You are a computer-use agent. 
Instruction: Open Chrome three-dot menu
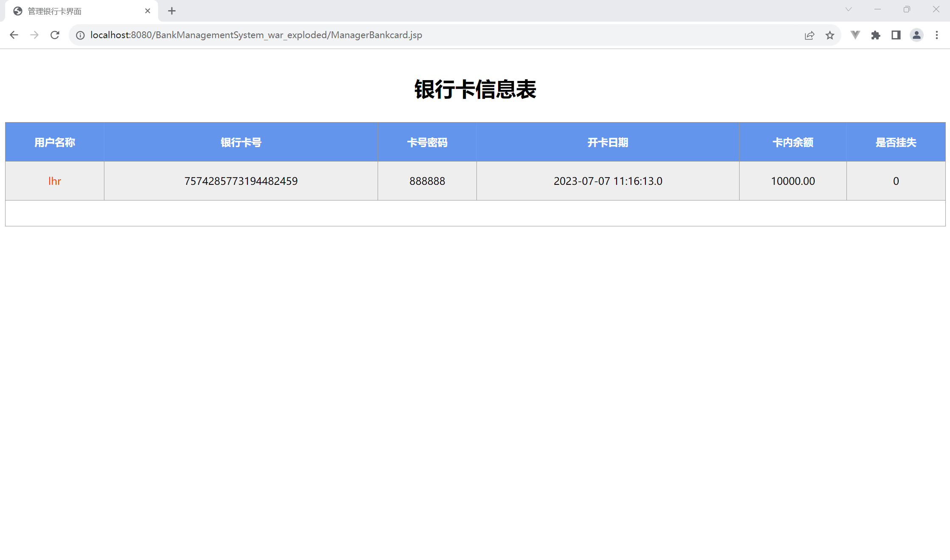937,35
